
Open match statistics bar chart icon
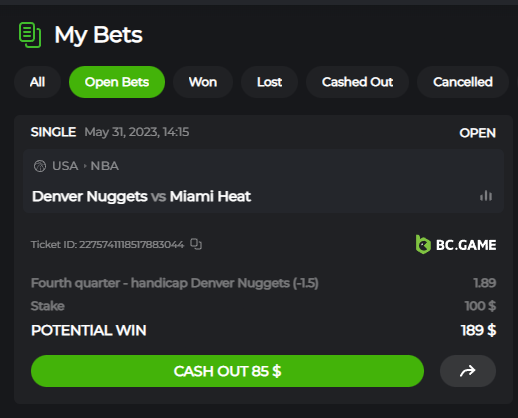pyautogui.click(x=486, y=196)
